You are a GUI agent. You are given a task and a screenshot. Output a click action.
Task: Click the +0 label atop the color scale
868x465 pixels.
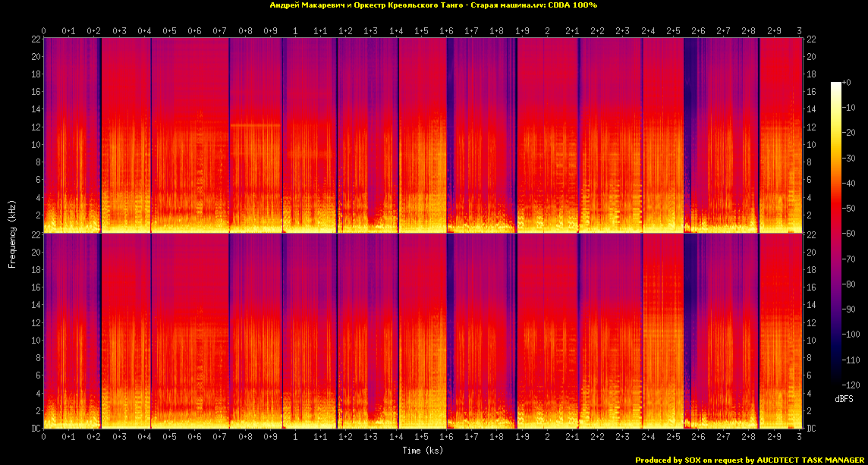coord(846,82)
